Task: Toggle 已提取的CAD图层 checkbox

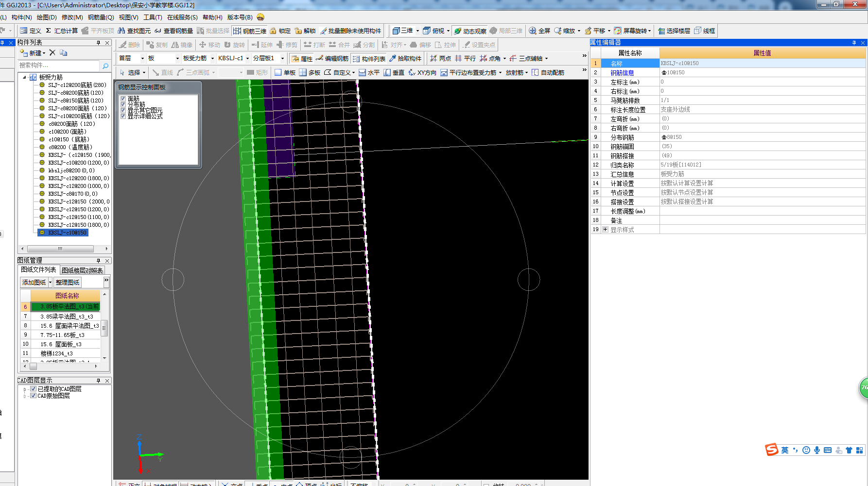Action: click(x=34, y=389)
